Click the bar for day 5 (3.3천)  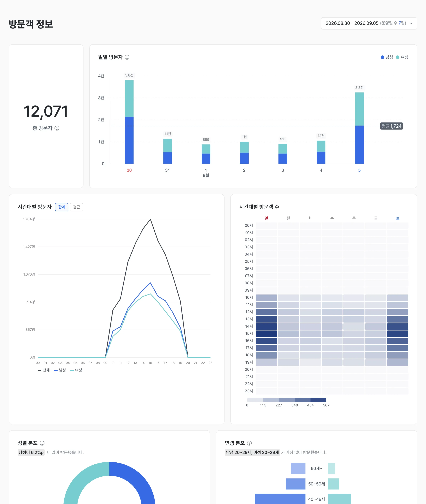tap(359, 128)
